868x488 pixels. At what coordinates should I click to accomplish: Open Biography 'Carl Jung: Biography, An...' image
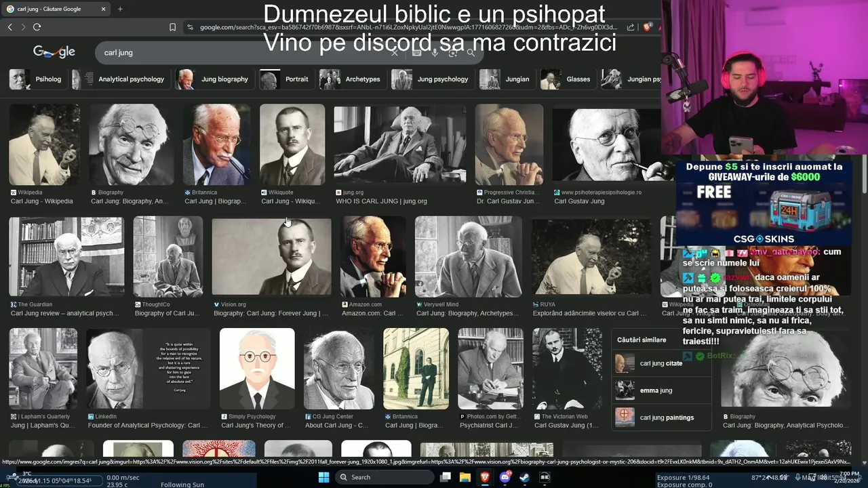[x=131, y=144]
